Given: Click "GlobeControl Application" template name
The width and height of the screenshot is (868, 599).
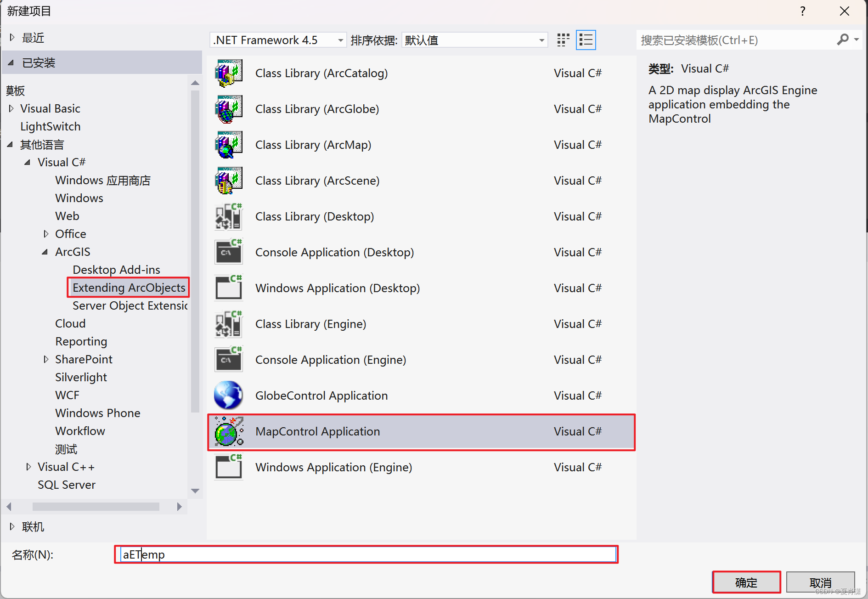Looking at the screenshot, I should click(x=321, y=396).
